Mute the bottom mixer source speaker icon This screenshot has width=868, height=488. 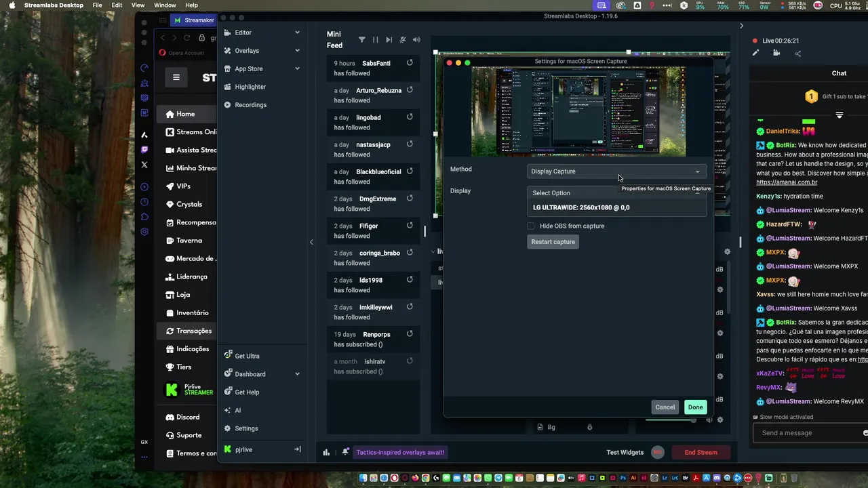pos(709,420)
